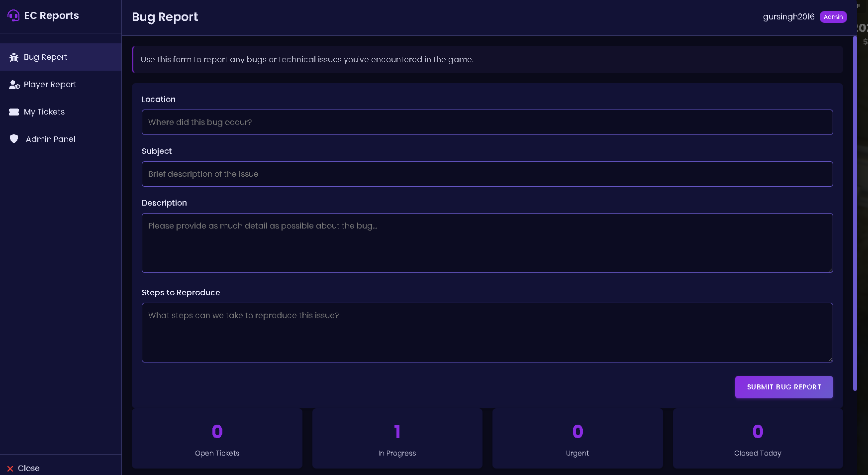Click the red X close icon
The image size is (868, 475).
[x=11, y=468]
